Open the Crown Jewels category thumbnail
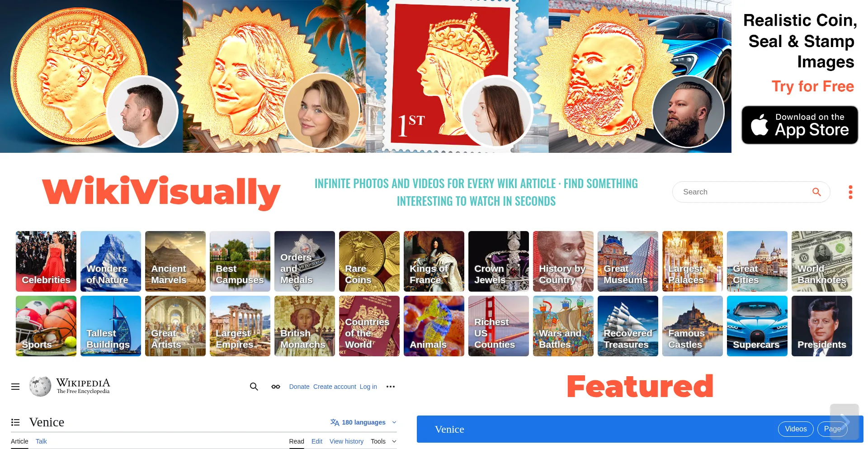This screenshot has width=868, height=449. click(499, 261)
